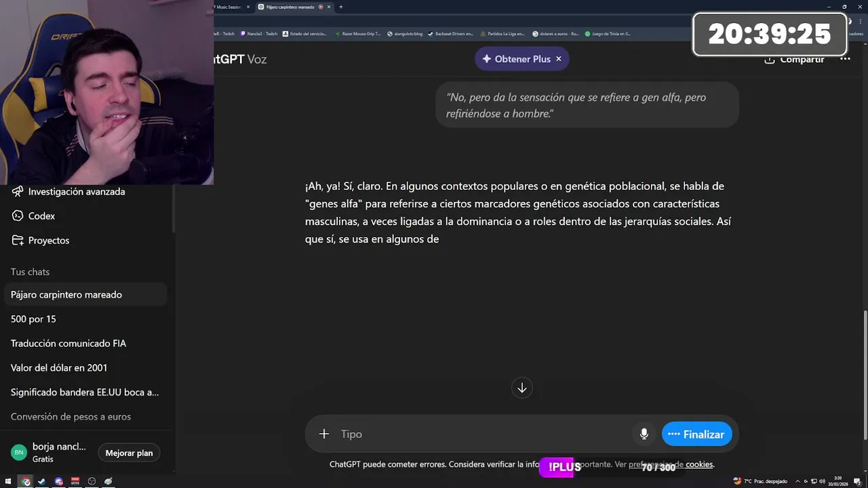Open a new browser tab with the plus
The width and height of the screenshot is (868, 488).
pos(340,7)
